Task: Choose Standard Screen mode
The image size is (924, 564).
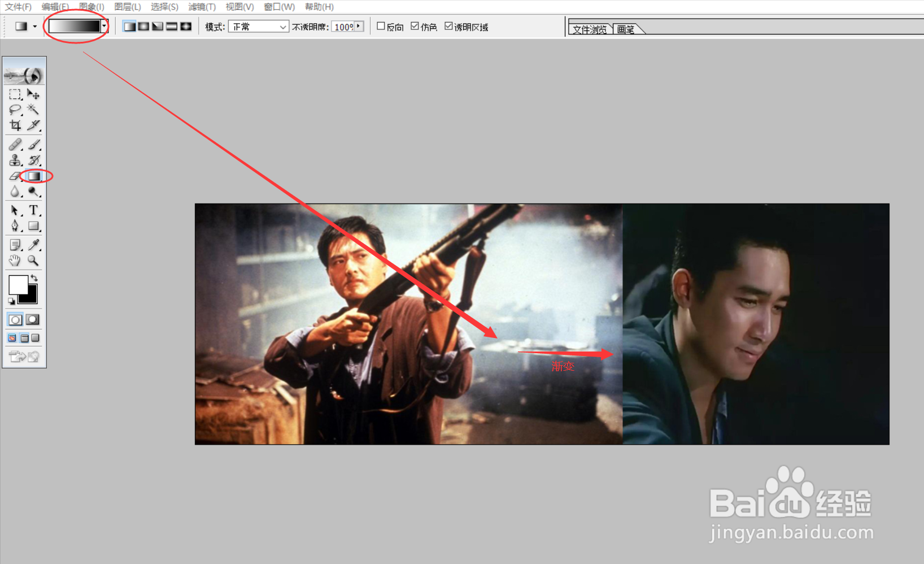Action: coord(12,338)
